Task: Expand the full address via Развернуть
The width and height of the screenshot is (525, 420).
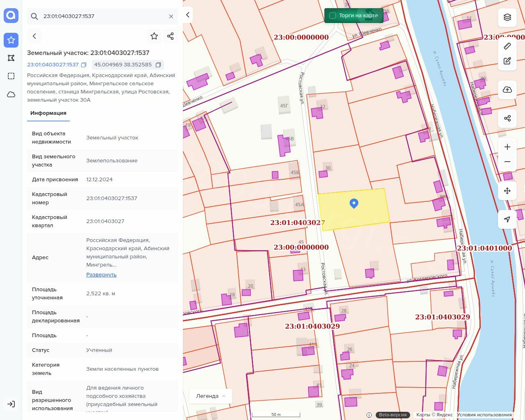Action: (x=101, y=274)
